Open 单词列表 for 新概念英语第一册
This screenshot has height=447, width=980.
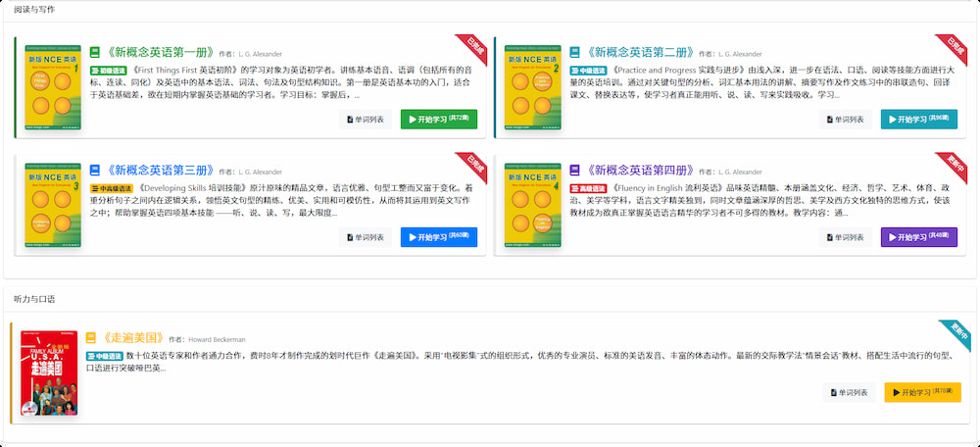367,120
